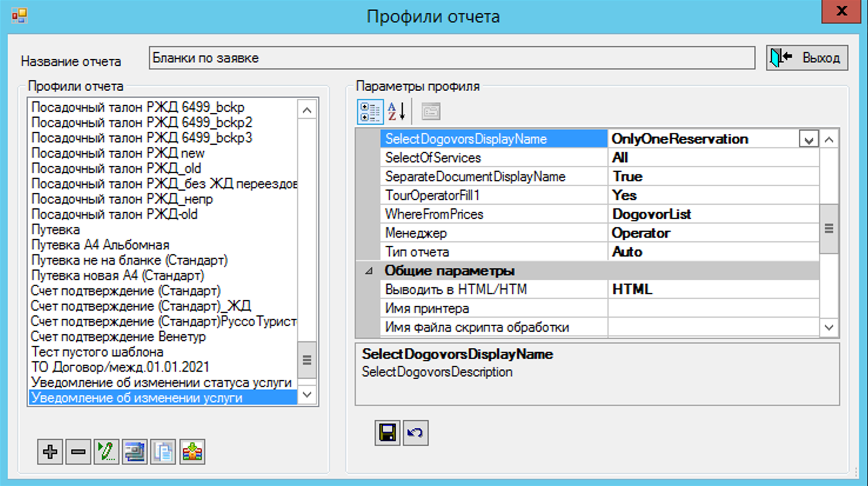
Task: Click the minus icon to remove profile
Action: 78,452
